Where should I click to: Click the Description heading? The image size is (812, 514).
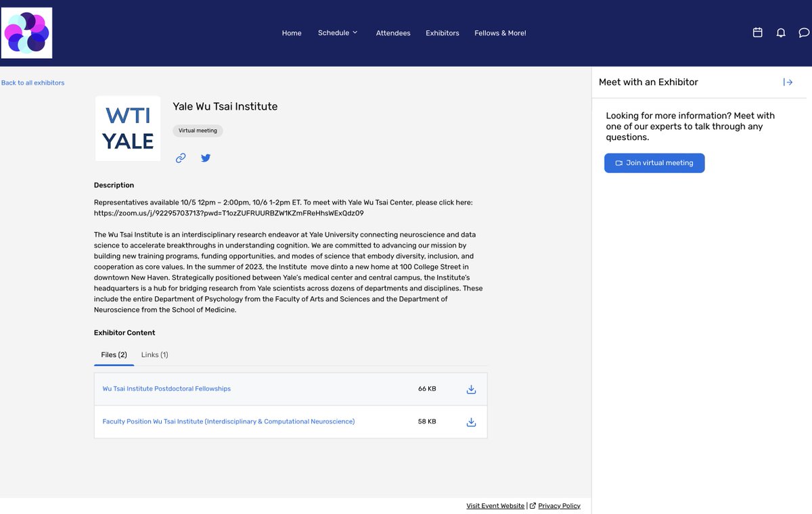pyautogui.click(x=114, y=185)
